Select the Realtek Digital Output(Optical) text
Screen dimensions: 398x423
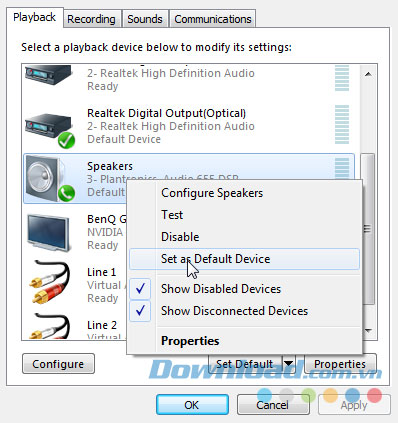166,113
